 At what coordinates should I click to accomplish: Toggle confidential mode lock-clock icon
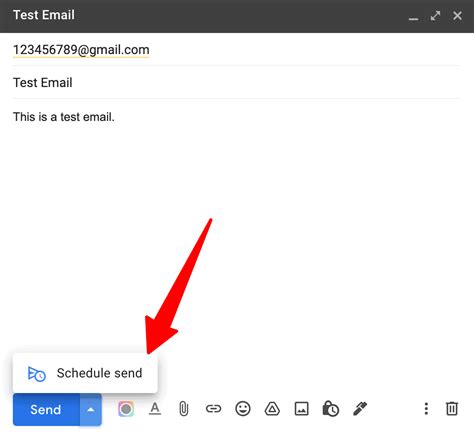(x=331, y=409)
